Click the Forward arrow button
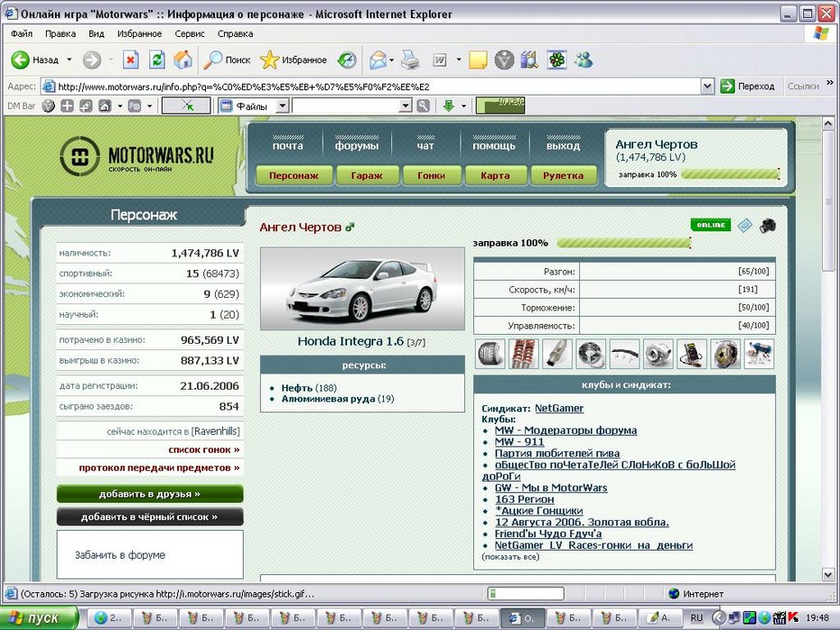This screenshot has height=630, width=840. (x=91, y=60)
